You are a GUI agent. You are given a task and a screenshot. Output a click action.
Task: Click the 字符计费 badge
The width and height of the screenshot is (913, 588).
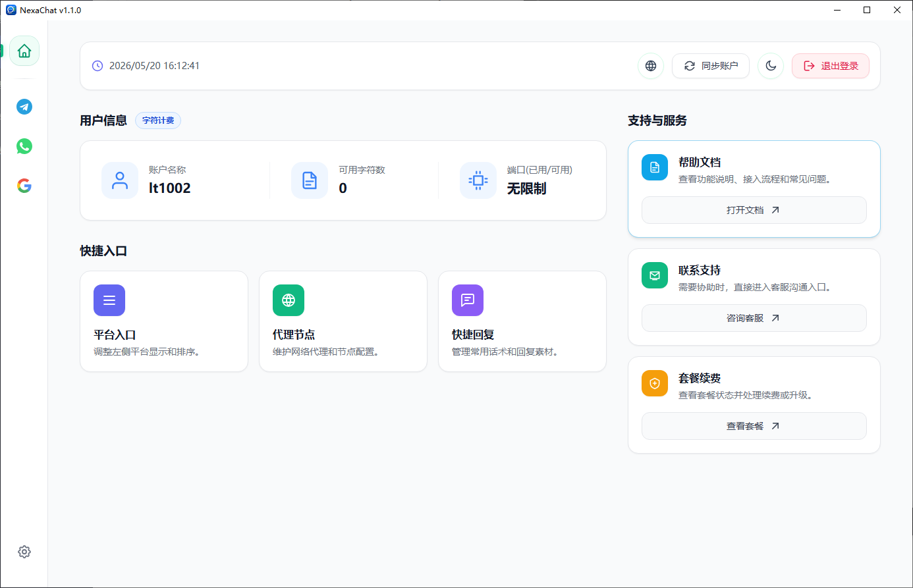coord(158,120)
